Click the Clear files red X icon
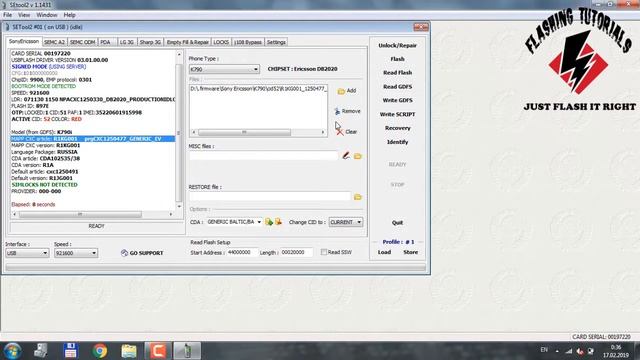 point(340,132)
